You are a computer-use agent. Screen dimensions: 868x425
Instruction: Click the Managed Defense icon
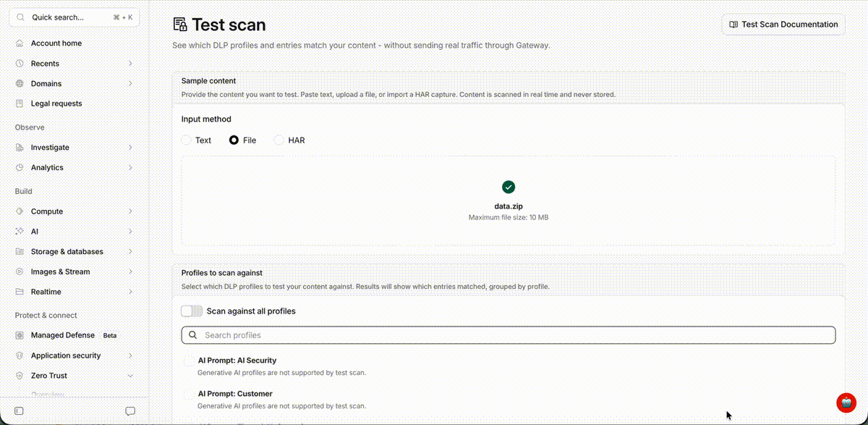[x=20, y=335]
